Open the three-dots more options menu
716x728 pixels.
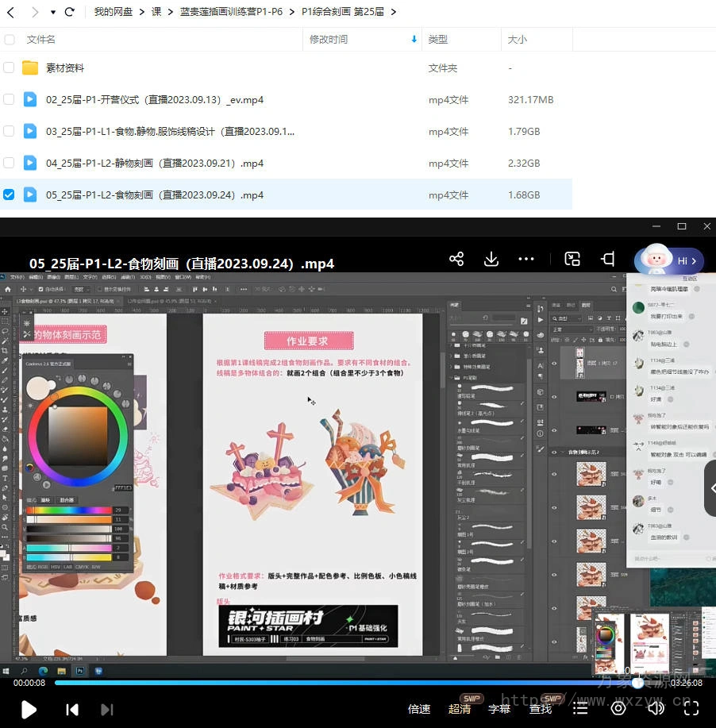(x=526, y=260)
